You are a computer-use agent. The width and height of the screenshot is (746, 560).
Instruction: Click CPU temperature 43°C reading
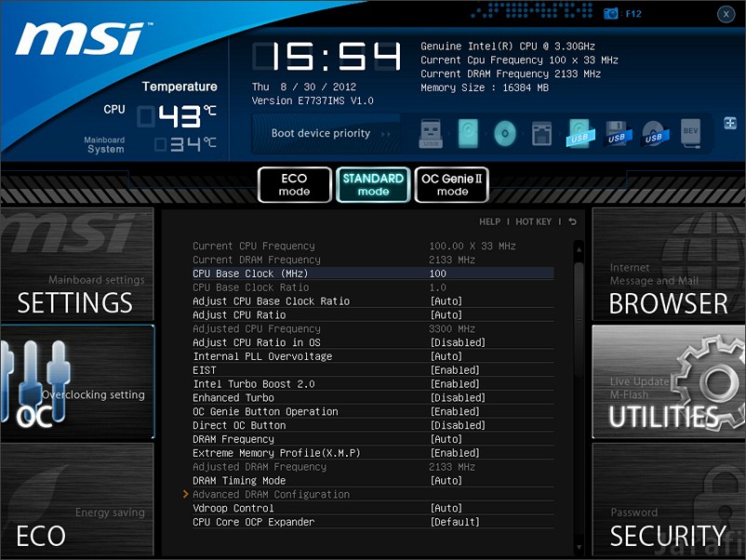[x=177, y=115]
